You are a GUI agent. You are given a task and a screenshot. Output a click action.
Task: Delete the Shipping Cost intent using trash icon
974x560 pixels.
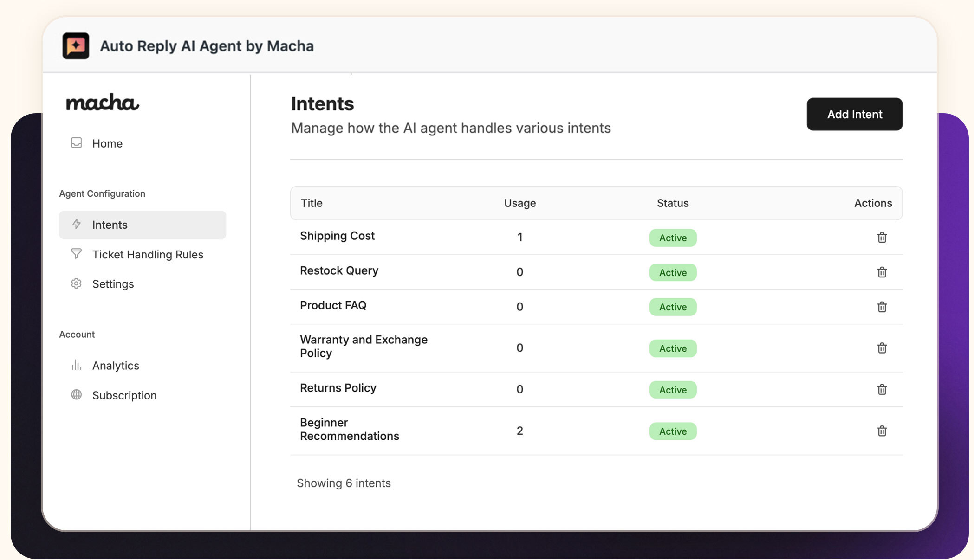click(882, 237)
